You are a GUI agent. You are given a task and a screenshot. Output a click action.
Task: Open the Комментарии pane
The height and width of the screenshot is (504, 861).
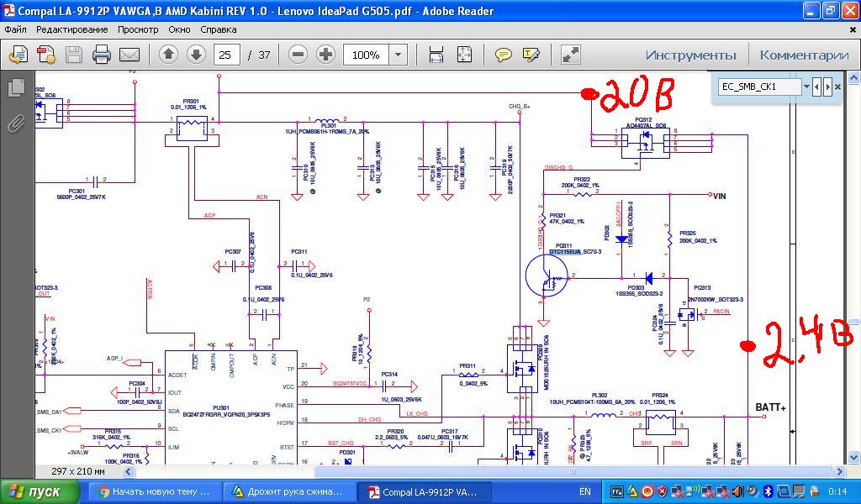pyautogui.click(x=804, y=55)
